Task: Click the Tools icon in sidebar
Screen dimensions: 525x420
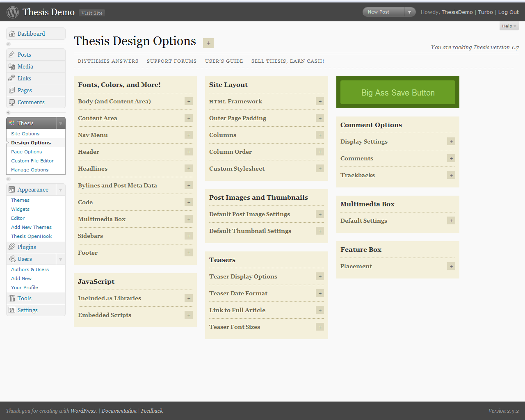Action: coord(12,298)
